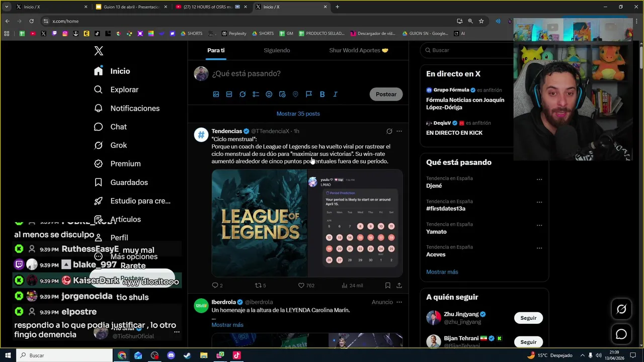The height and width of the screenshot is (362, 644).
Task: Switch to 12 HOURS OF OSRS browser tab
Action: pyautogui.click(x=211, y=7)
